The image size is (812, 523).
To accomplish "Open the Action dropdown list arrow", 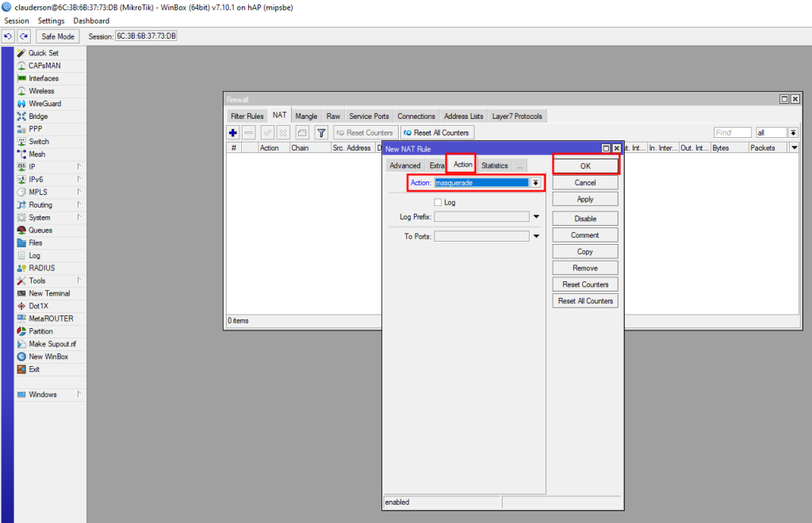I will 536,183.
